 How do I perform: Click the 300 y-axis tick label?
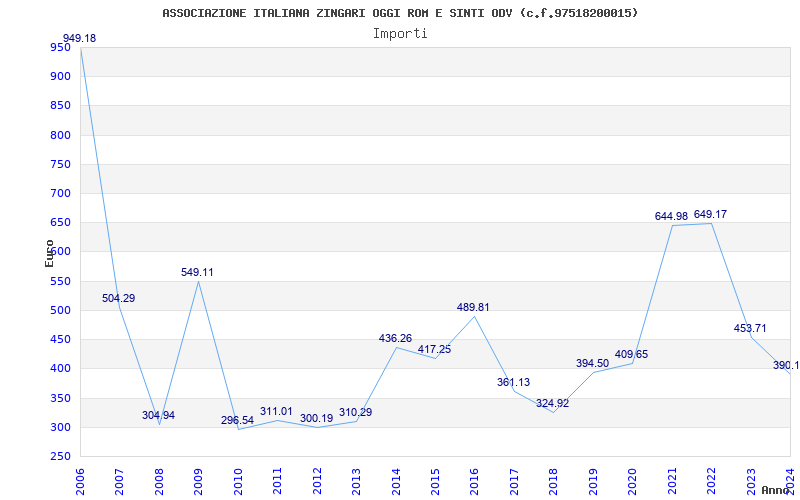point(60,427)
